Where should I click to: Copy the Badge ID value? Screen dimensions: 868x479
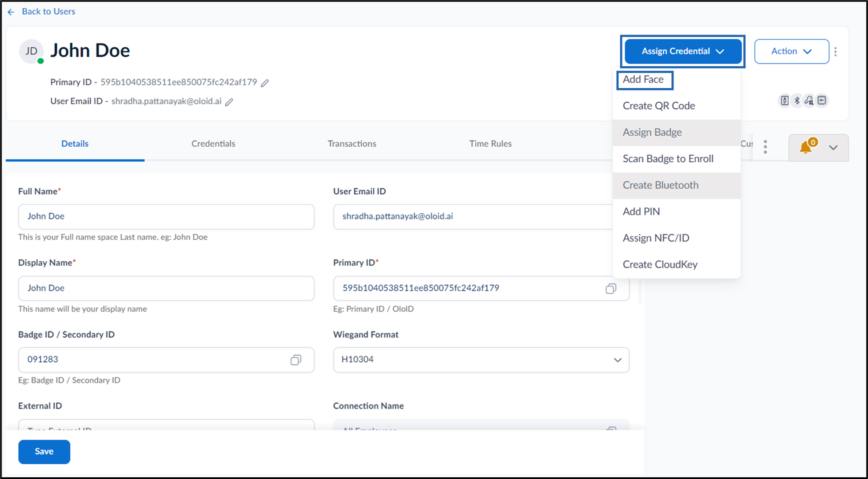coord(296,360)
